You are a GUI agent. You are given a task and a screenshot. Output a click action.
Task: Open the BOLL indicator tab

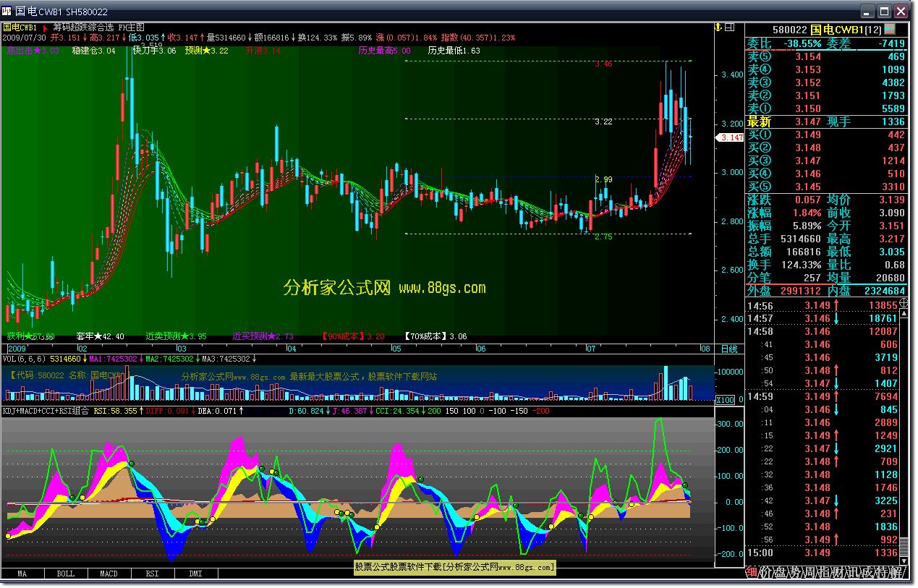click(x=65, y=574)
